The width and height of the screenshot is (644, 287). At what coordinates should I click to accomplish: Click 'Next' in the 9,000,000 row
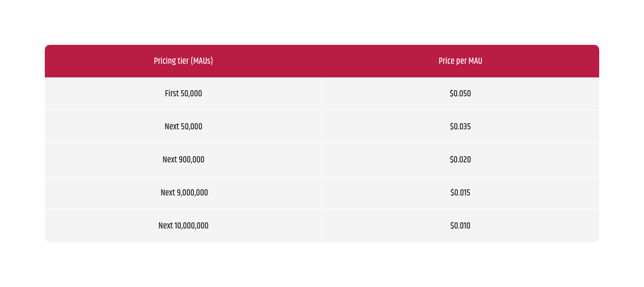pyautogui.click(x=167, y=193)
